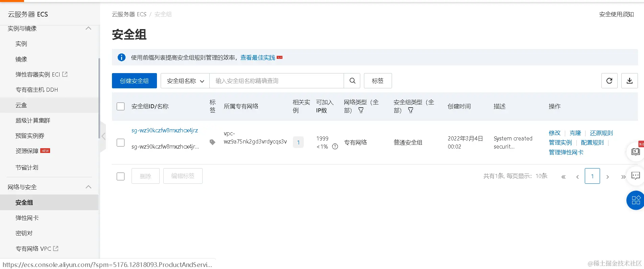Select 安全组 in the sidebar
Screen dimensions: 644x269
(x=24, y=202)
